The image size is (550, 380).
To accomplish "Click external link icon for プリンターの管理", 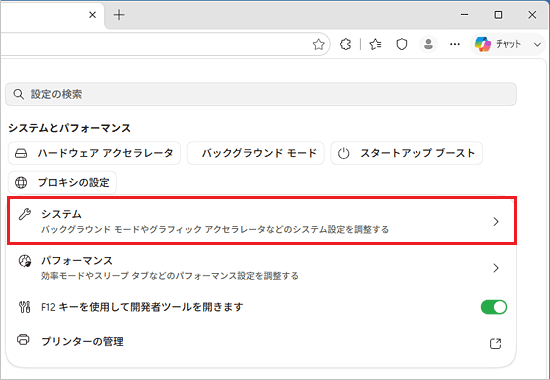I will coord(495,343).
